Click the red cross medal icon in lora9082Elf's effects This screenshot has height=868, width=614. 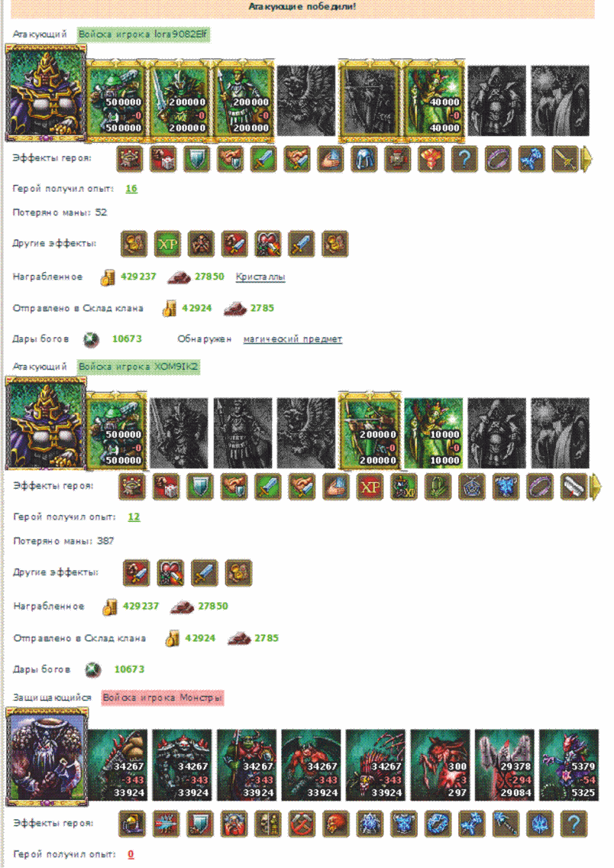point(397,159)
